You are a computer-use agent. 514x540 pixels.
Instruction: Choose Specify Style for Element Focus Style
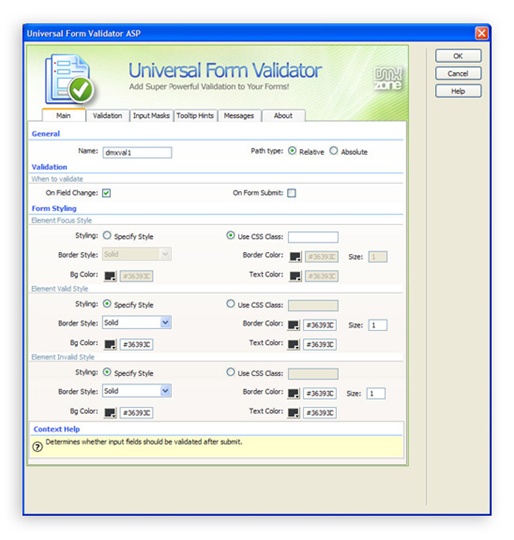[107, 235]
